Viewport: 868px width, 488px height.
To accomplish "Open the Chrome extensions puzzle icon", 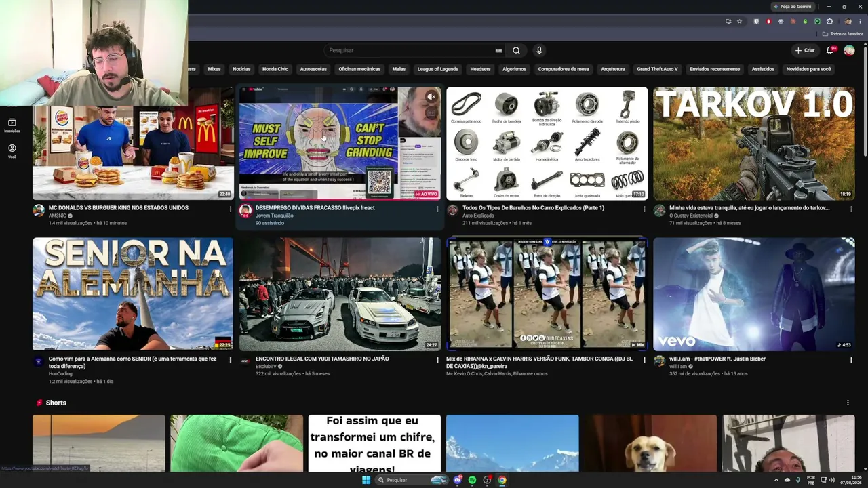I will (x=829, y=21).
